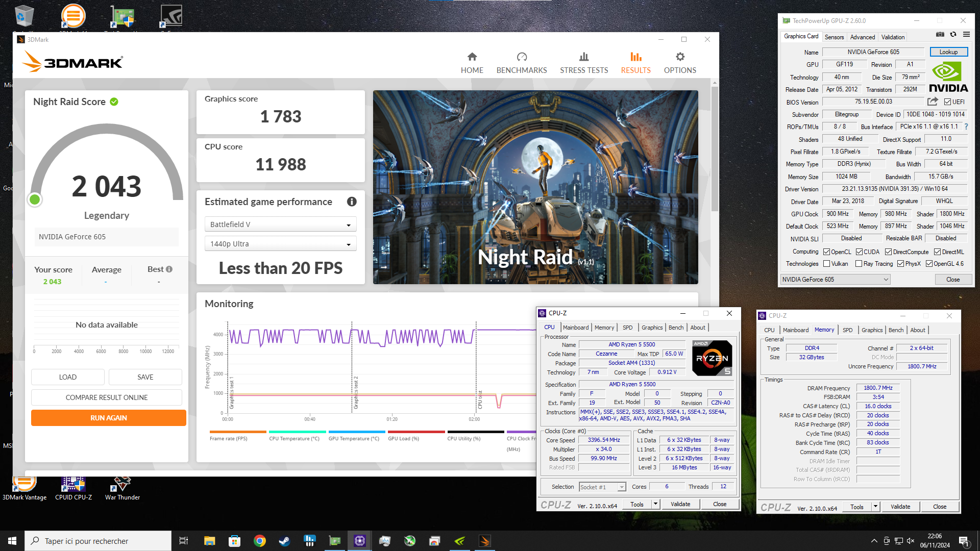Click the LOAD button in 3DMark

67,377
